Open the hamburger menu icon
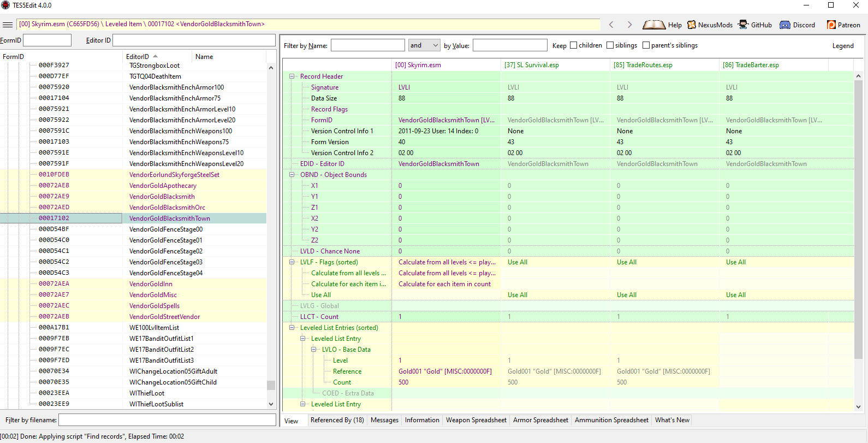 tap(8, 25)
